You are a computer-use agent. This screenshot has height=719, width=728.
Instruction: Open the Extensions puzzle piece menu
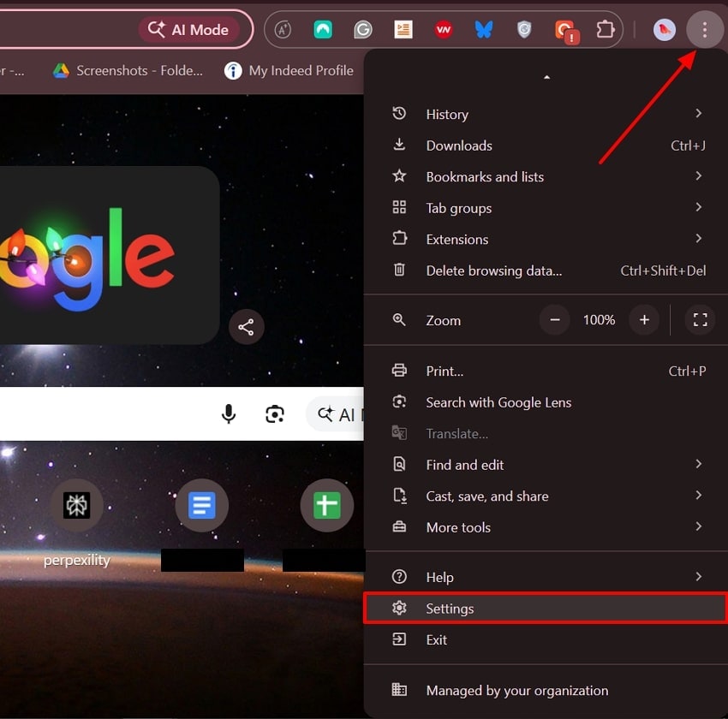[x=606, y=28]
